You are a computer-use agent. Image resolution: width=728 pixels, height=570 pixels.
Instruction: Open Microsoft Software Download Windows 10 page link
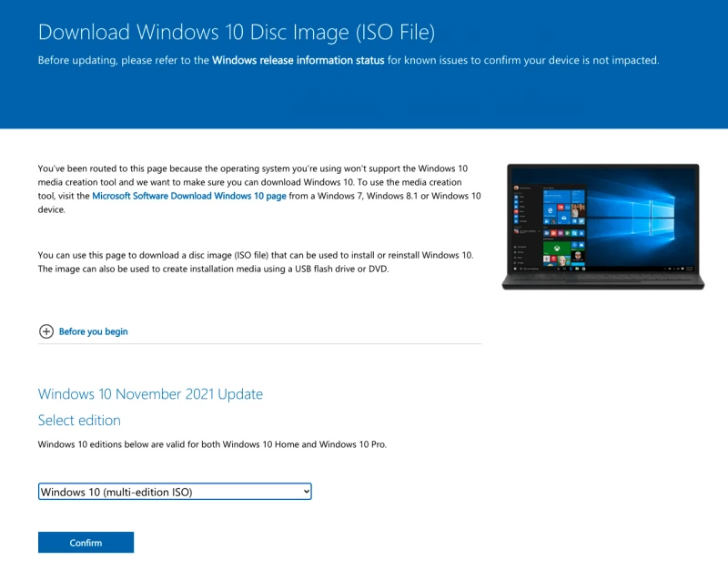(189, 196)
